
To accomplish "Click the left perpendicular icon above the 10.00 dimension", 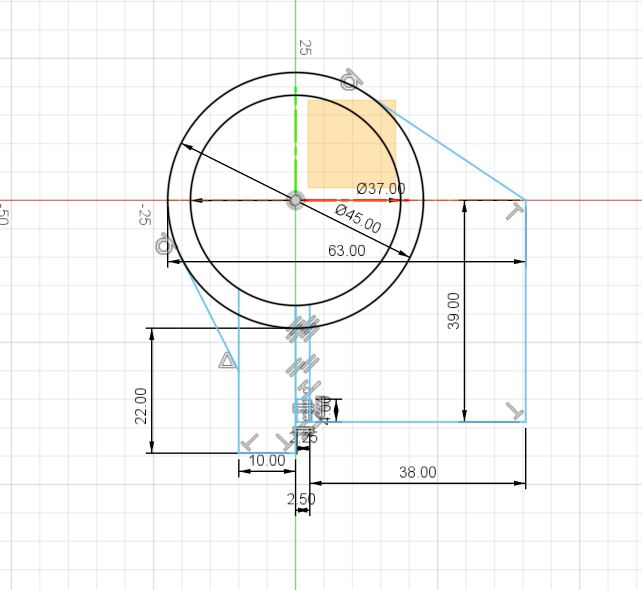I will (x=249, y=442).
